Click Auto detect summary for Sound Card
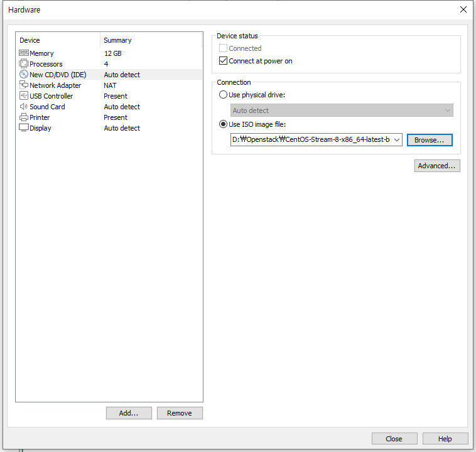The image size is (476, 452). pyautogui.click(x=122, y=107)
